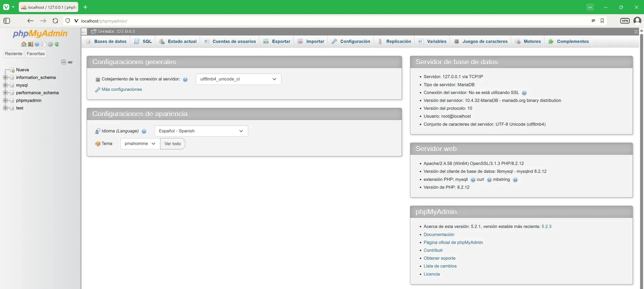
Task: Open the Español - Spanish language dropdown
Action: click(x=201, y=131)
